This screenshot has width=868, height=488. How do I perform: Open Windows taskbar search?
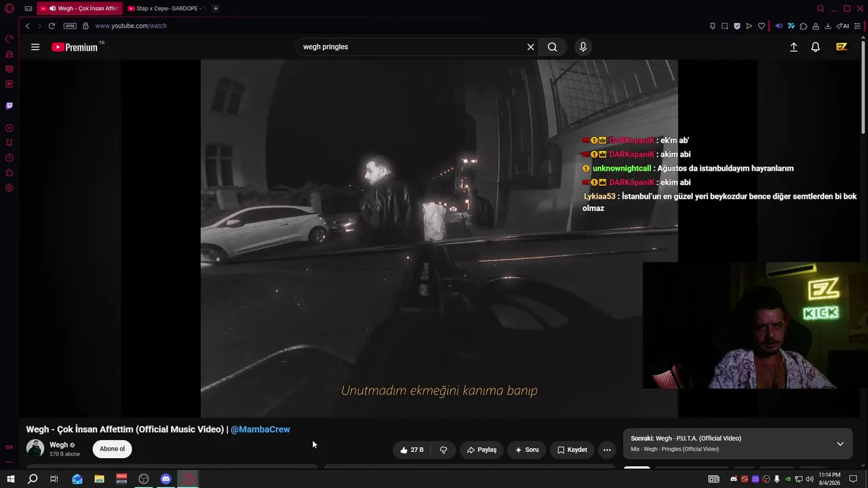tap(33, 479)
